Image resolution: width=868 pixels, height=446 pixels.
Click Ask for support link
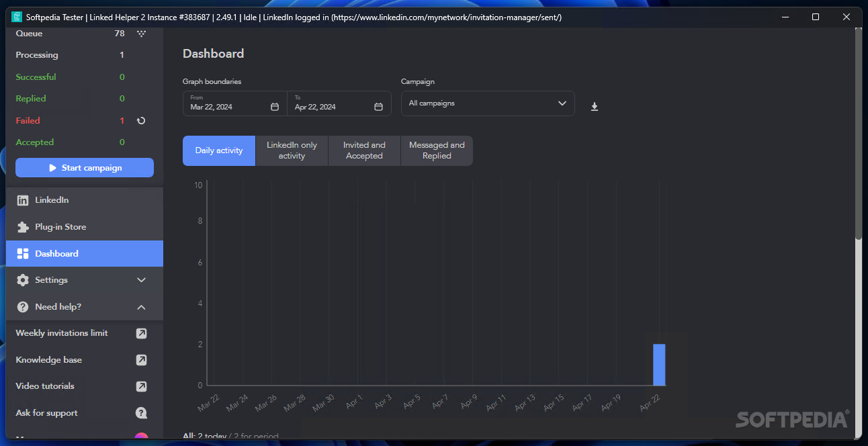[47, 413]
